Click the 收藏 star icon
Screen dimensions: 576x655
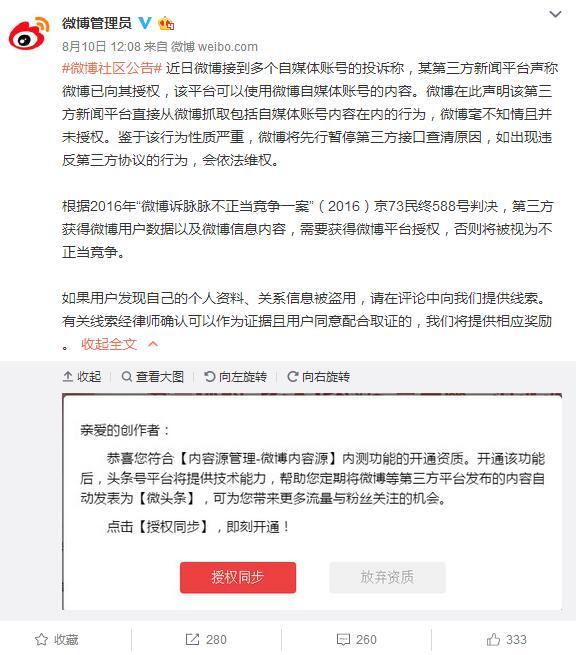(41, 639)
